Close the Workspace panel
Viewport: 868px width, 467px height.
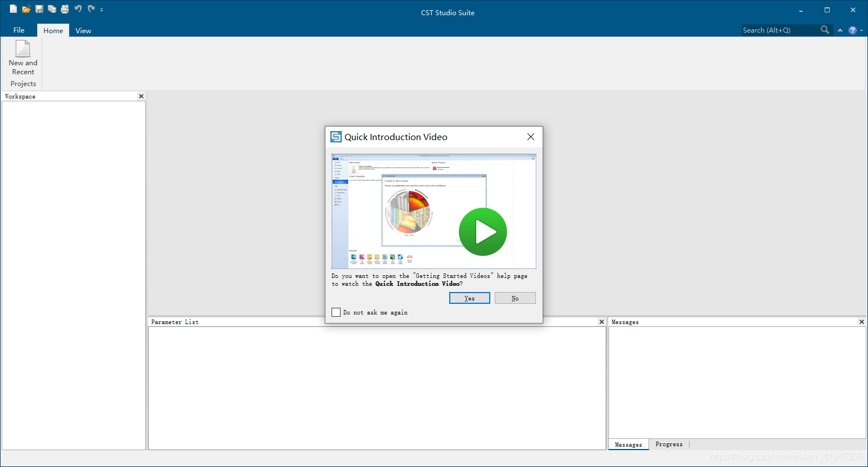141,96
